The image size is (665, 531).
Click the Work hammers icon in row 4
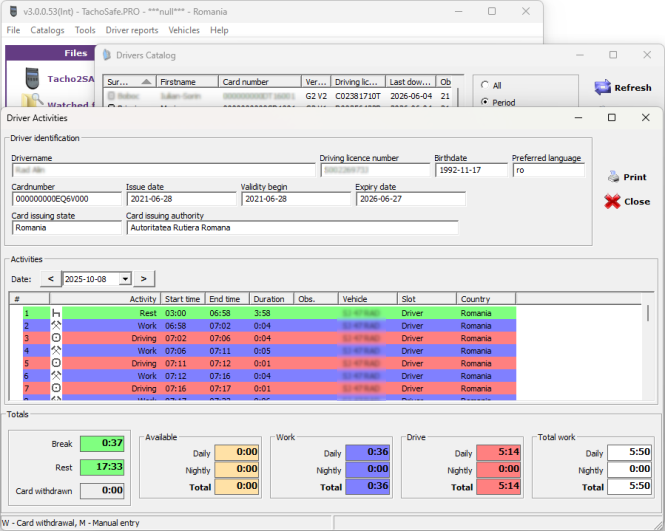[x=56, y=351]
